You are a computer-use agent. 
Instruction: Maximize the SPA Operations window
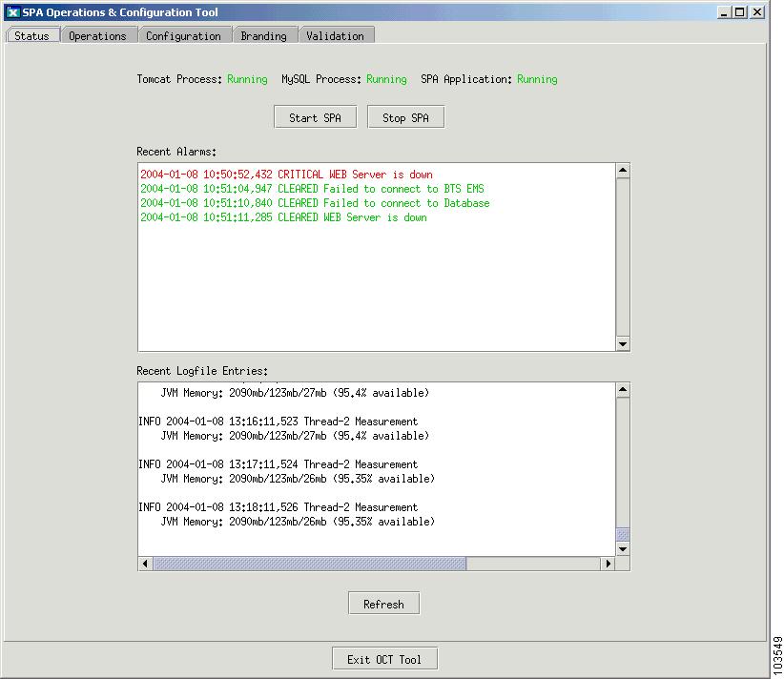(740, 12)
